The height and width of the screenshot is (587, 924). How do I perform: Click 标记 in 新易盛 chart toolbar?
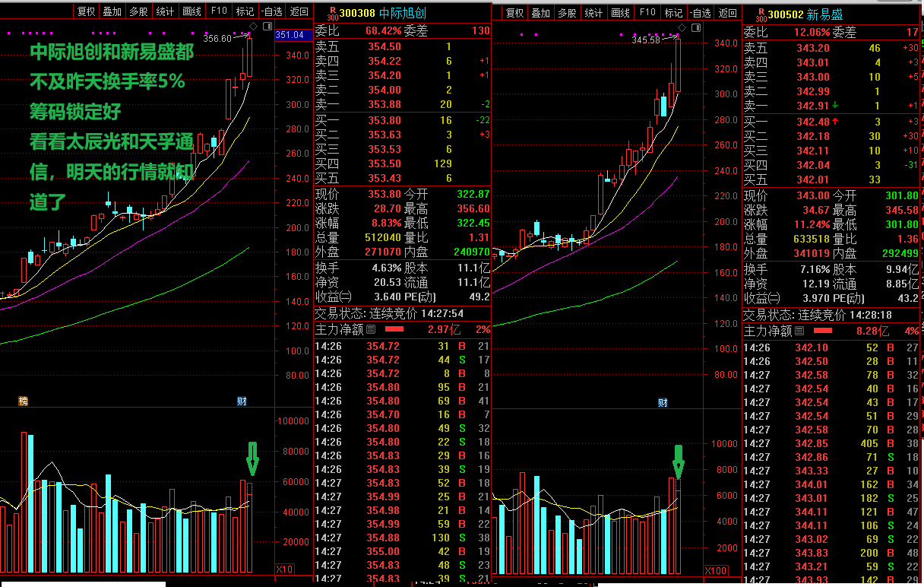point(674,13)
